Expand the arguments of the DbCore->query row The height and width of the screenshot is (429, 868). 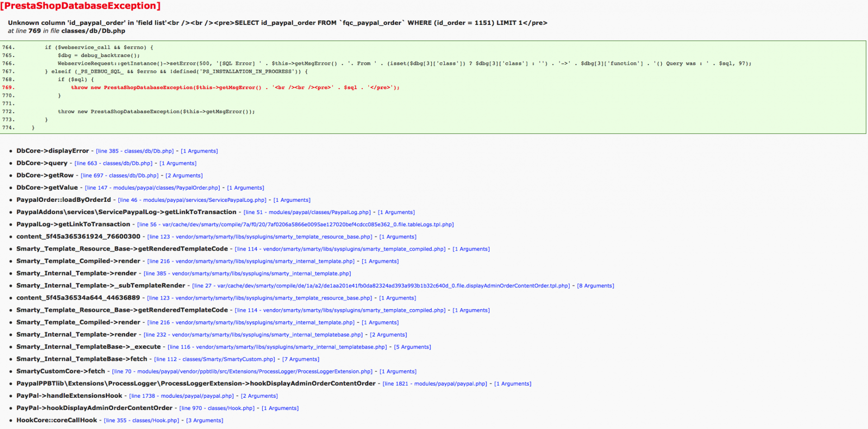click(x=178, y=163)
